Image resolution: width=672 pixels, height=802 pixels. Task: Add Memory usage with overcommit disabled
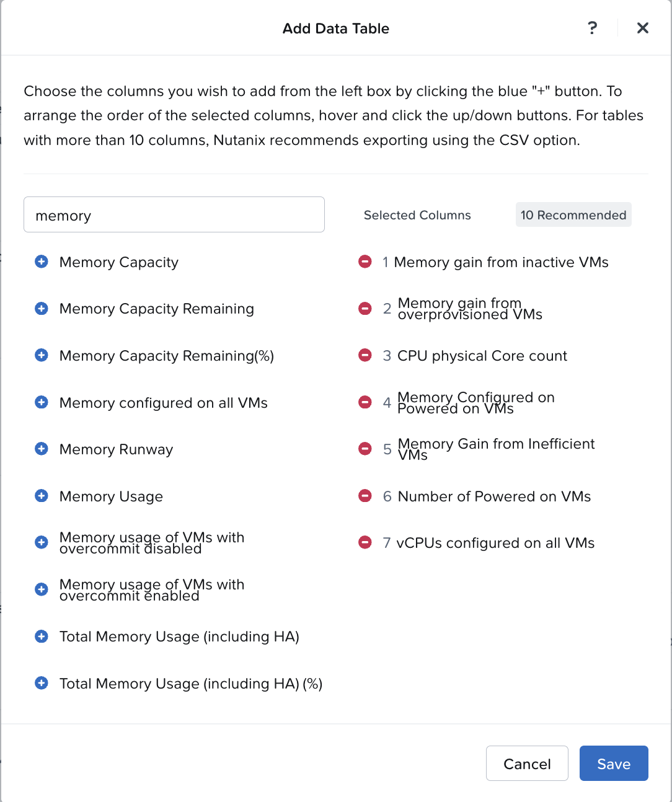click(x=42, y=542)
